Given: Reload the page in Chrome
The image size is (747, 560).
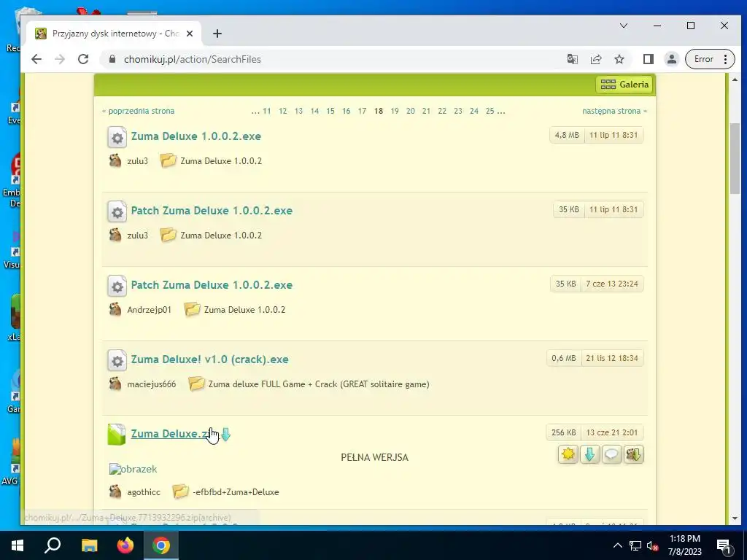Looking at the screenshot, I should pyautogui.click(x=83, y=59).
